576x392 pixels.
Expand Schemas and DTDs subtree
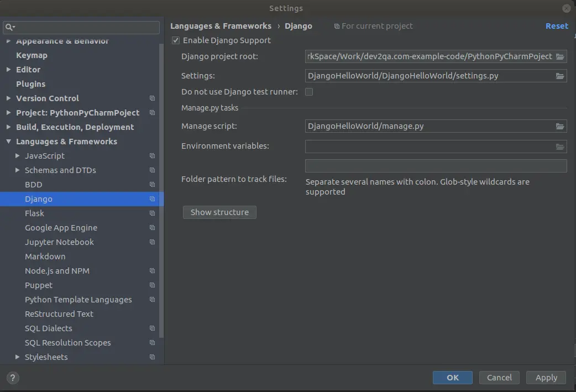[17, 170]
